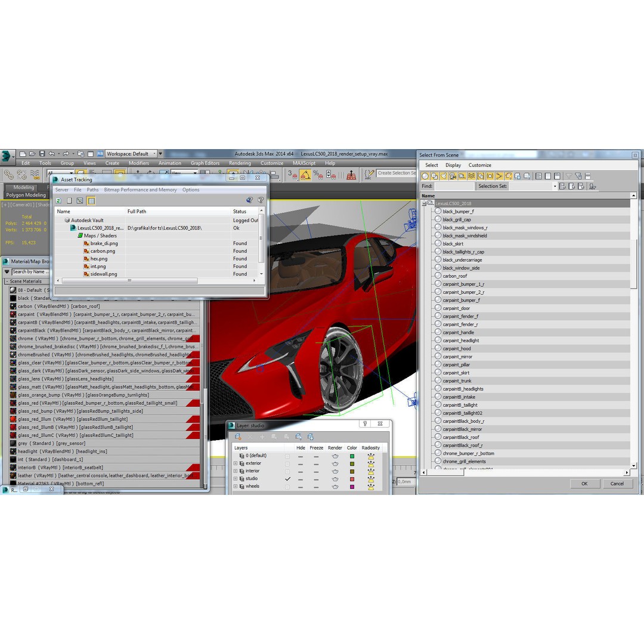Screen dimensions: 644x644
Task: Click the green color swatch of 0 (default) layer
Action: (x=352, y=456)
